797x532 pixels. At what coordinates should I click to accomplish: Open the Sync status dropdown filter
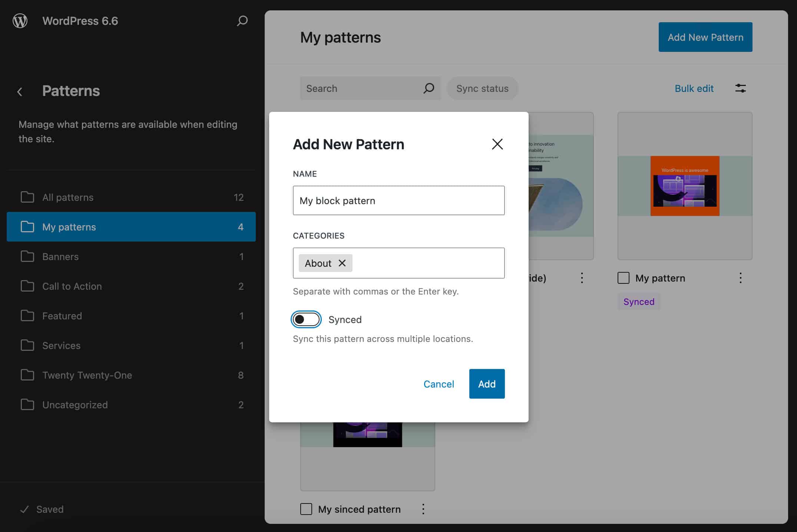pos(482,88)
